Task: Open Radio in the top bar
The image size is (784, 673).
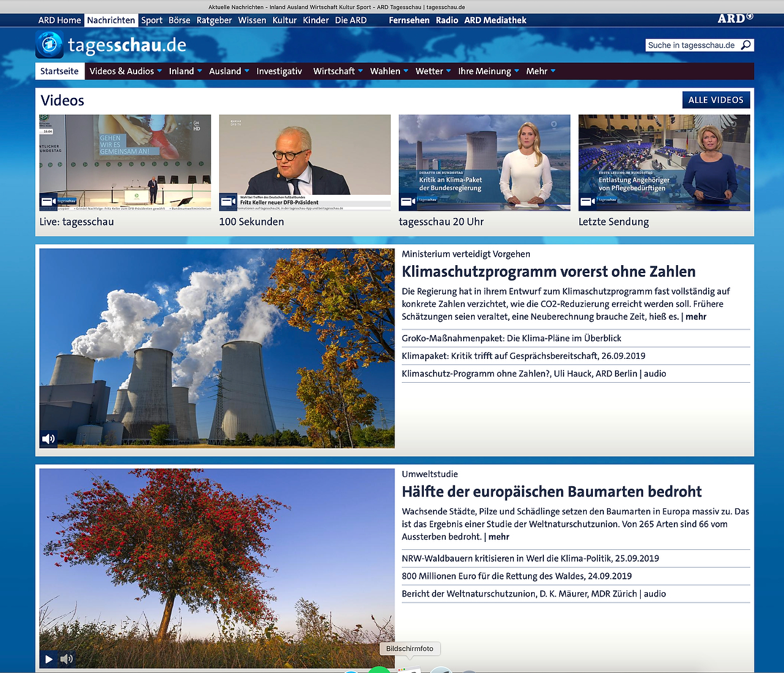Action: (447, 20)
